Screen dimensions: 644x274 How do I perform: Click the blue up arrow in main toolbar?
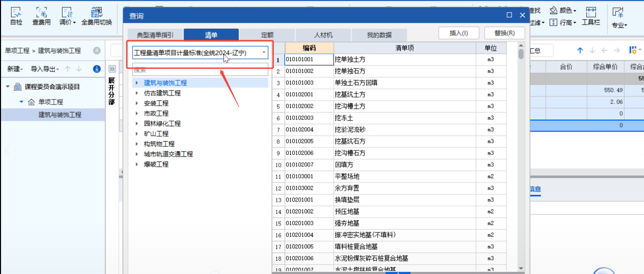click(x=580, y=50)
